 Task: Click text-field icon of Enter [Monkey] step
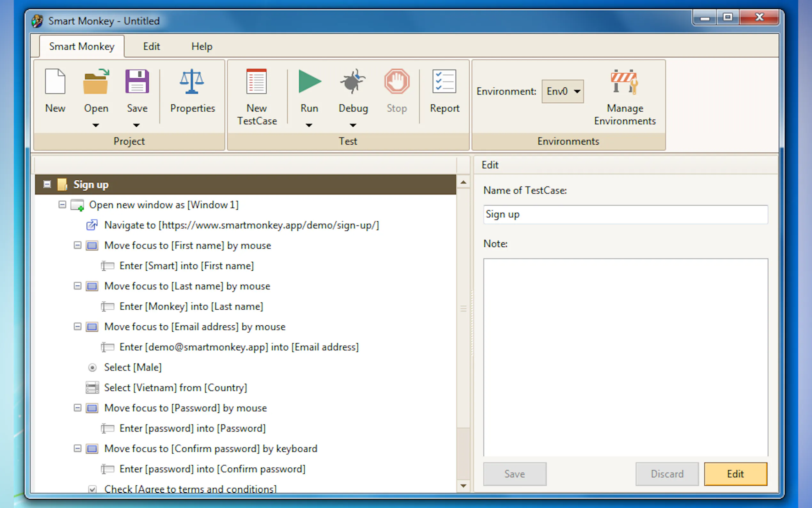coord(107,306)
